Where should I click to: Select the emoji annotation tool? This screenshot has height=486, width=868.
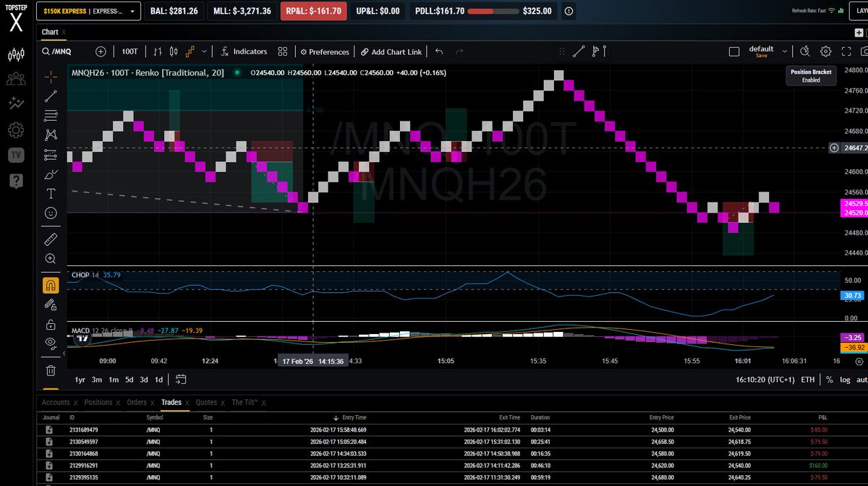[51, 213]
